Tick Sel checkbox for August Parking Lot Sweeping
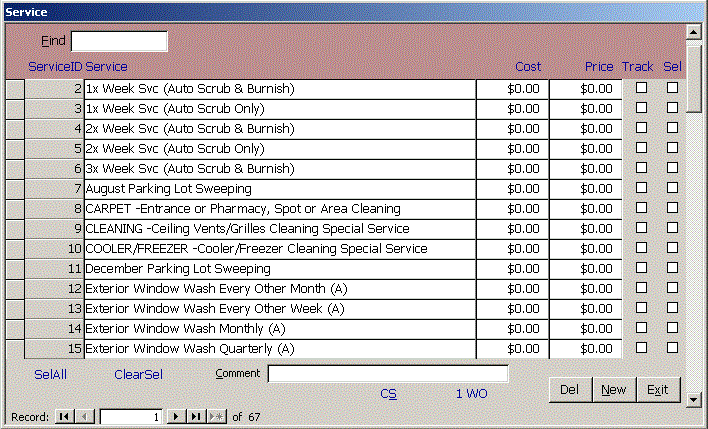The width and height of the screenshot is (708, 429). [x=672, y=188]
